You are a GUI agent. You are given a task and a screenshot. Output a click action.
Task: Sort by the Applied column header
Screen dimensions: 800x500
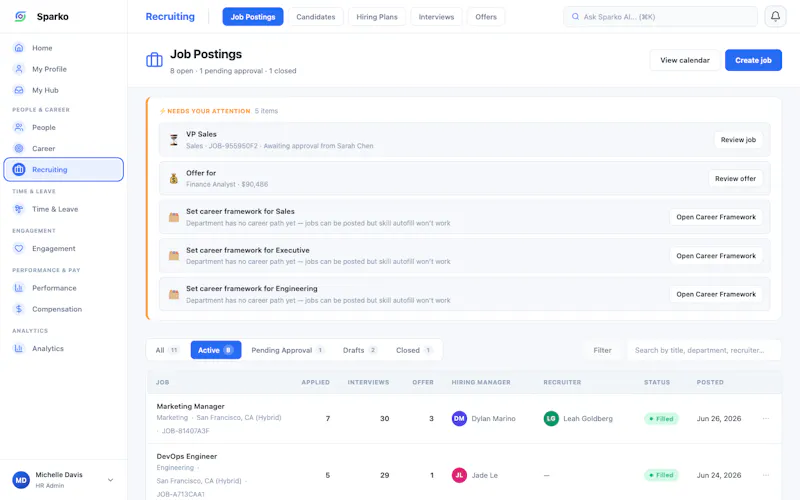(315, 382)
